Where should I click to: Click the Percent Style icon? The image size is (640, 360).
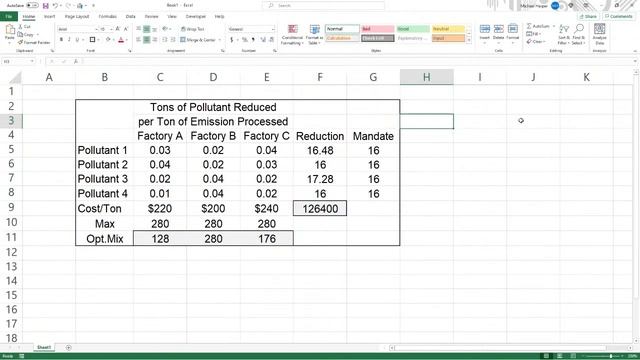(245, 40)
